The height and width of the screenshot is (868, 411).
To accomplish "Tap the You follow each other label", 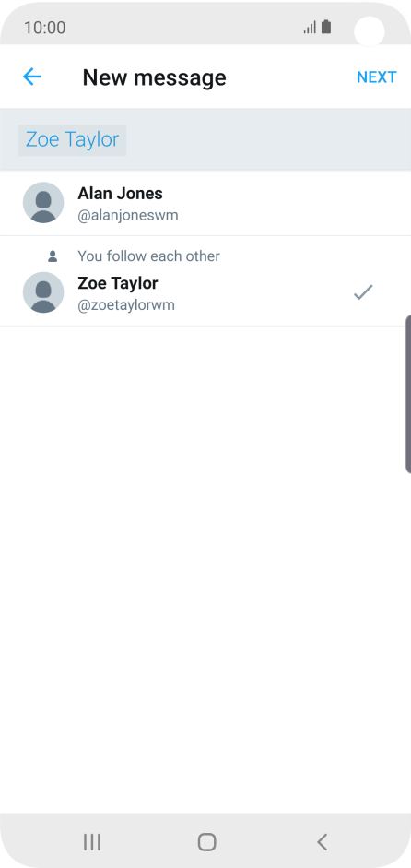I will 148,256.
